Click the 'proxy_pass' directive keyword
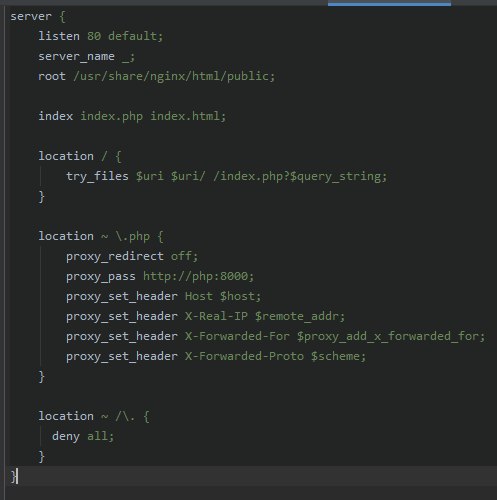The height and width of the screenshot is (500, 497). pos(101,276)
